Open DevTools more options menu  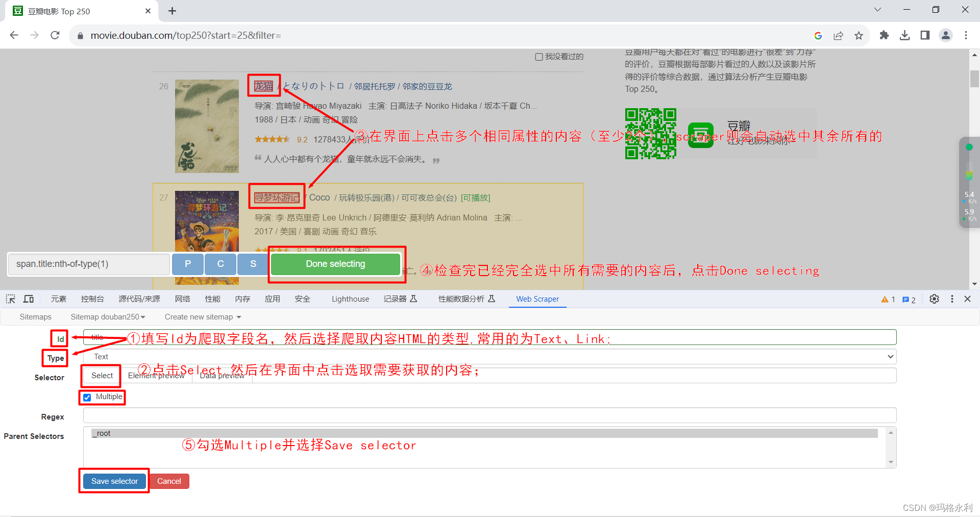952,299
